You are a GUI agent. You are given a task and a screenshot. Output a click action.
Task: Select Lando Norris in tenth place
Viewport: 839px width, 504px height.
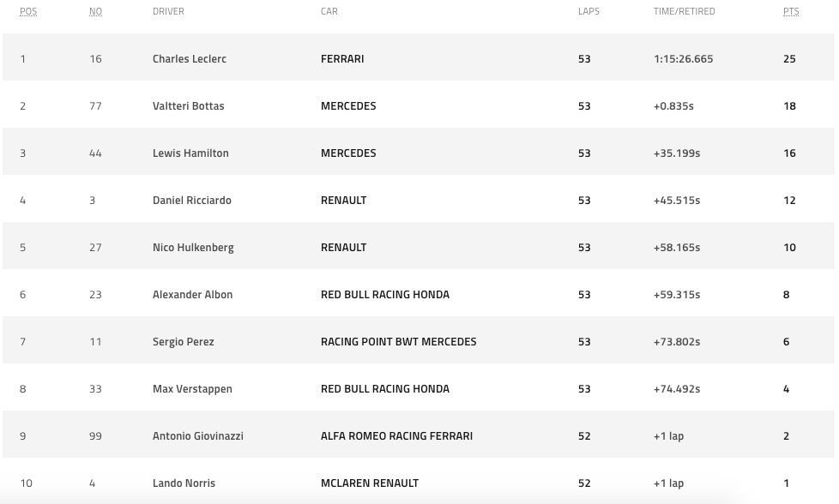click(184, 483)
